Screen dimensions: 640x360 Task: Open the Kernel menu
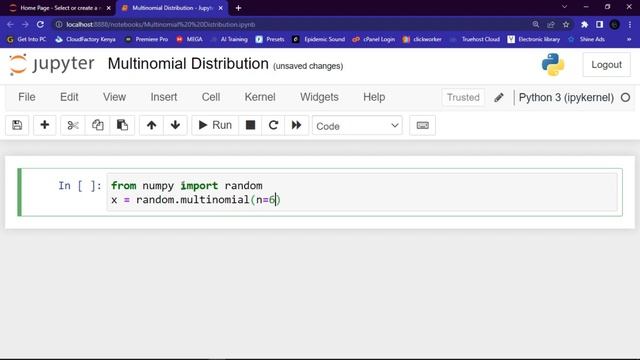(260, 97)
